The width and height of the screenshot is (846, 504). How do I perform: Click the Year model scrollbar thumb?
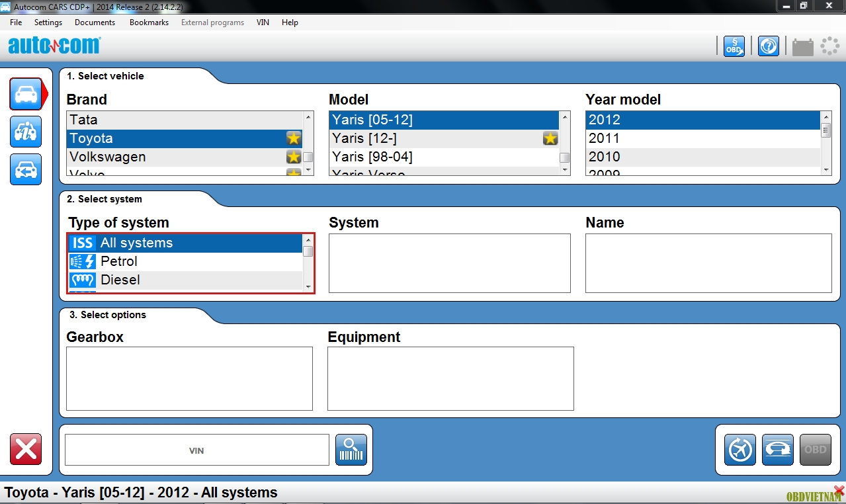tap(826, 130)
